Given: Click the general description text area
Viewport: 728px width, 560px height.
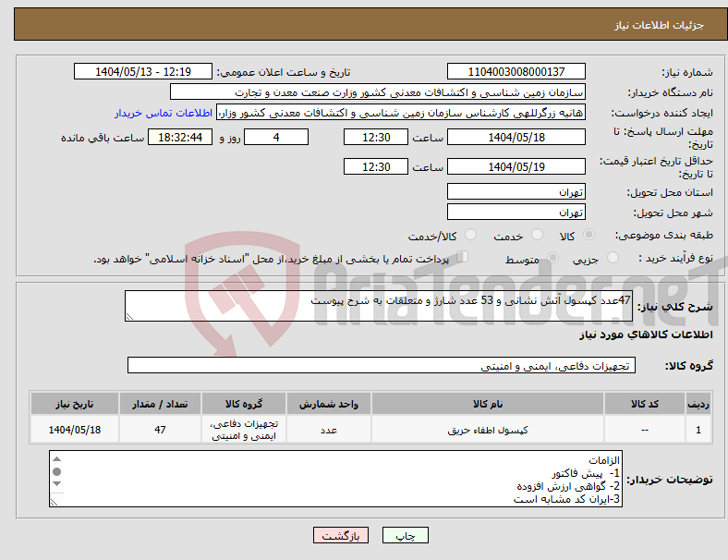Looking at the screenshot, I should point(379,306).
